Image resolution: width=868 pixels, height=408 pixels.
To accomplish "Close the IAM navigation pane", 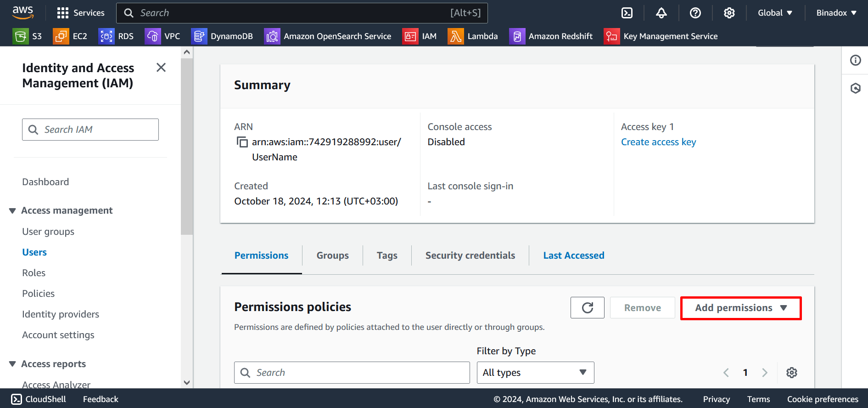I will coord(161,68).
